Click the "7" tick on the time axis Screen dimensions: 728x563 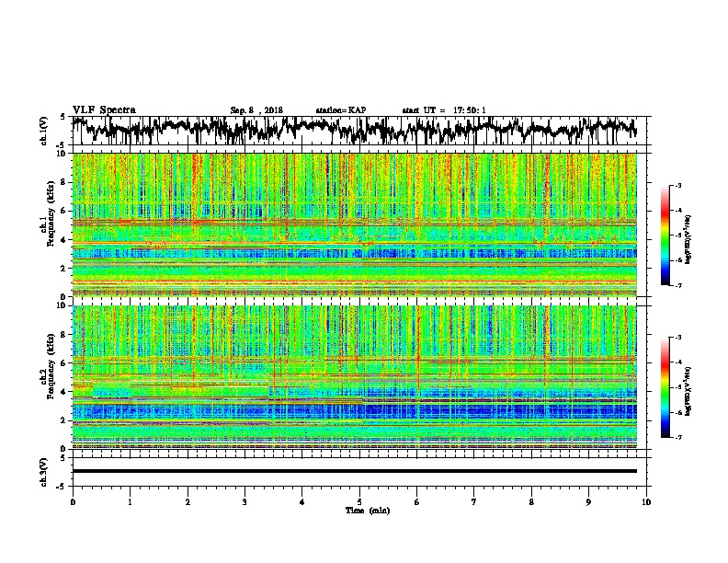[474, 502]
